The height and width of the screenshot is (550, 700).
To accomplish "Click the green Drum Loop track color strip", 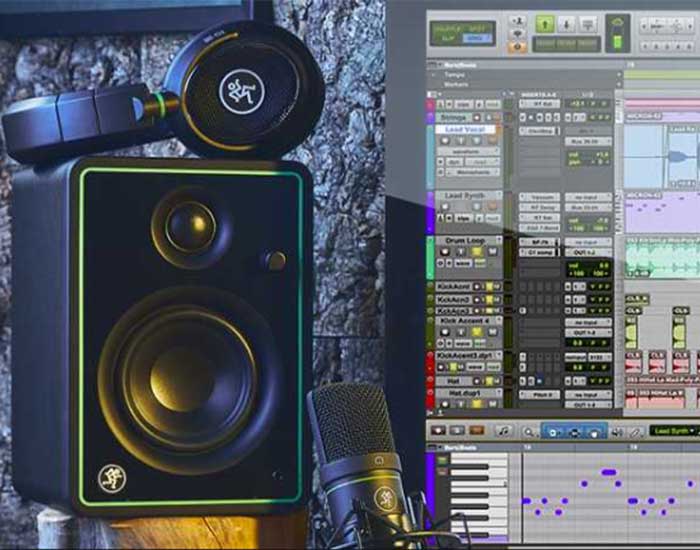I will tap(431, 258).
